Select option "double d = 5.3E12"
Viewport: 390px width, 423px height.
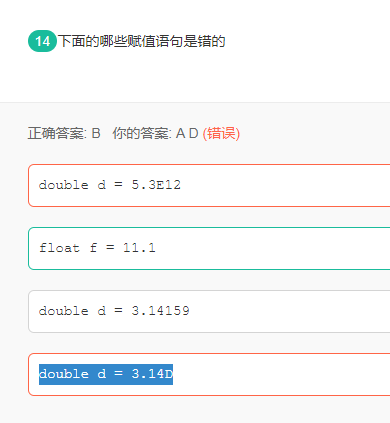click(209, 185)
